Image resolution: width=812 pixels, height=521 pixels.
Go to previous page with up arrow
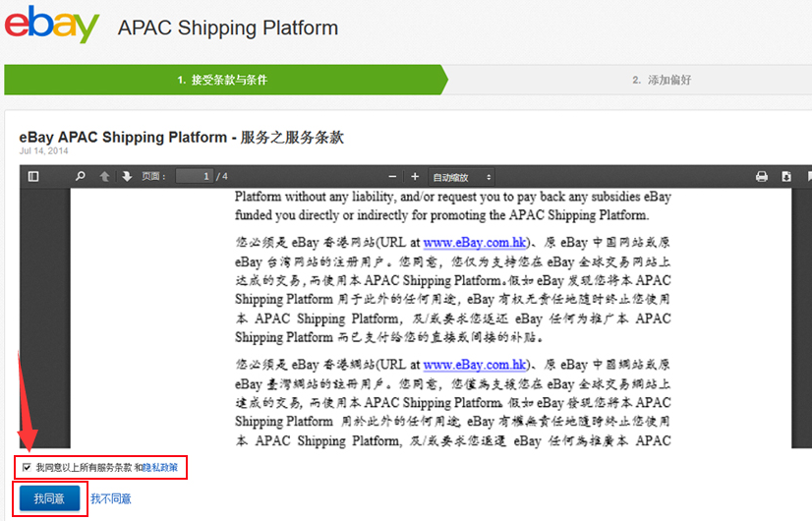[x=105, y=176]
